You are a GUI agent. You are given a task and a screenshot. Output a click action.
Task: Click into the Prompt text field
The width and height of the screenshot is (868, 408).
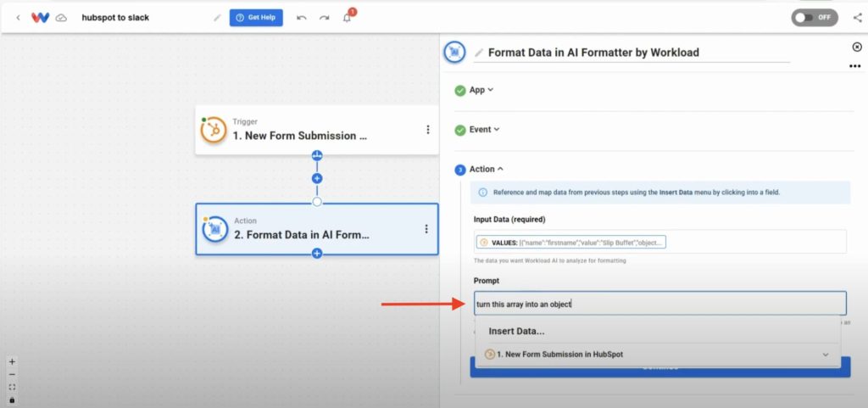tap(659, 304)
